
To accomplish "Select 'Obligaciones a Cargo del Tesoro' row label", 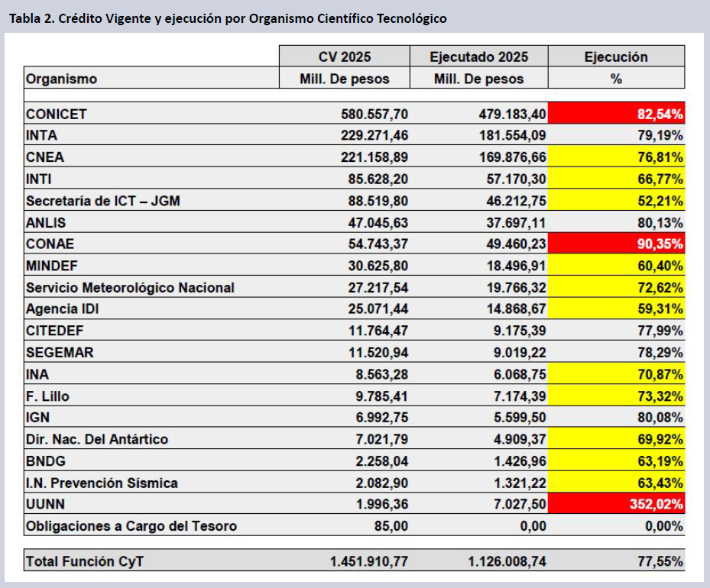I will click(131, 526).
